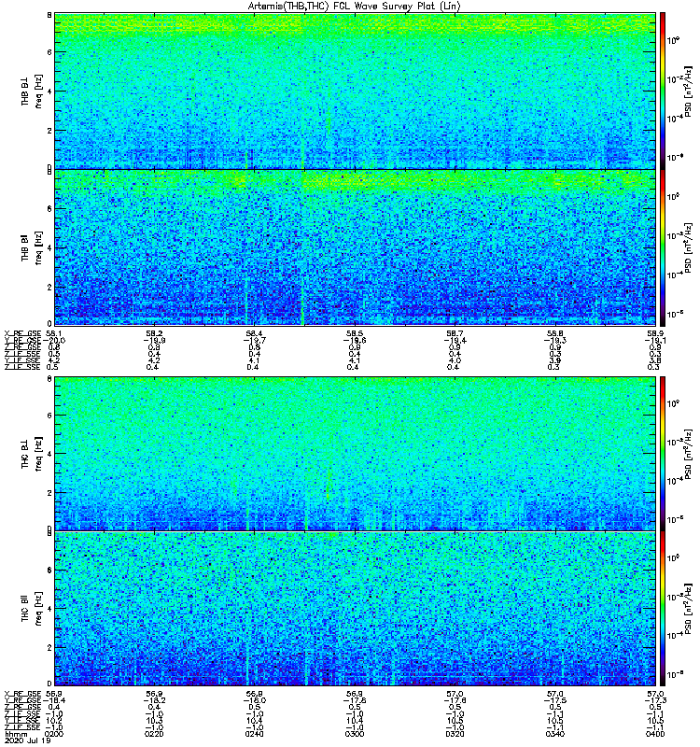Image resolution: width=700 pixels, height=747 pixels.
Task: Click the THB B-parallel panel's color bar
Action: pos(663,247)
